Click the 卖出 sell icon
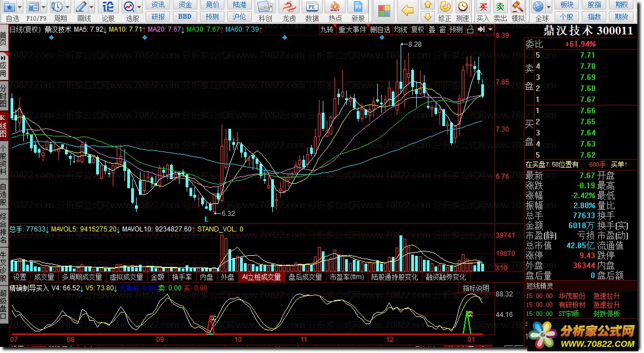644x353 pixels. tap(500, 7)
